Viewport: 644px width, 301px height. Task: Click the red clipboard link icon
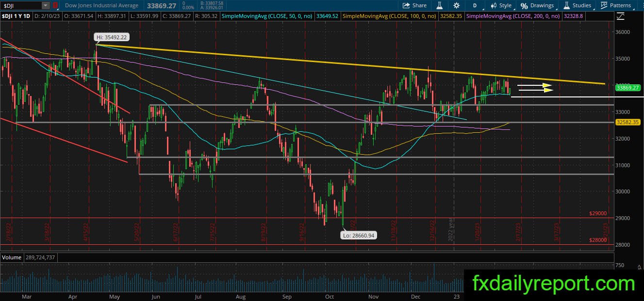(55, 5)
